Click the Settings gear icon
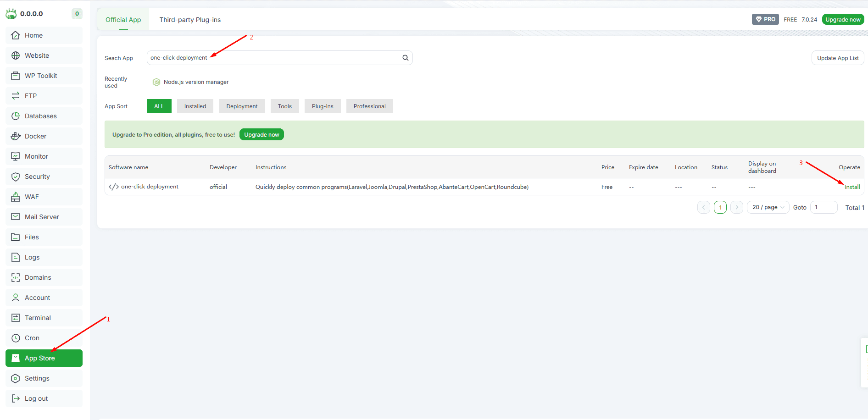This screenshot has width=868, height=420. point(16,378)
